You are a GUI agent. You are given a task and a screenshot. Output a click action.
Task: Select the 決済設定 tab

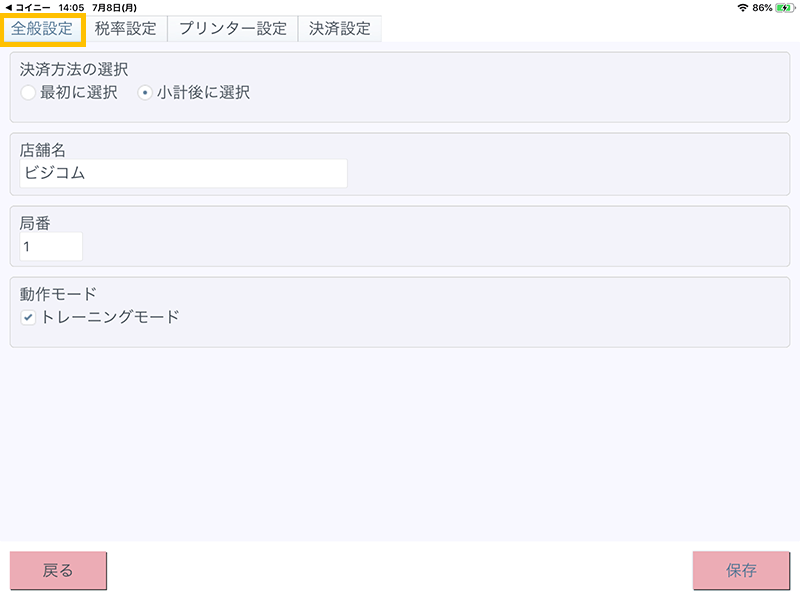tap(340, 28)
